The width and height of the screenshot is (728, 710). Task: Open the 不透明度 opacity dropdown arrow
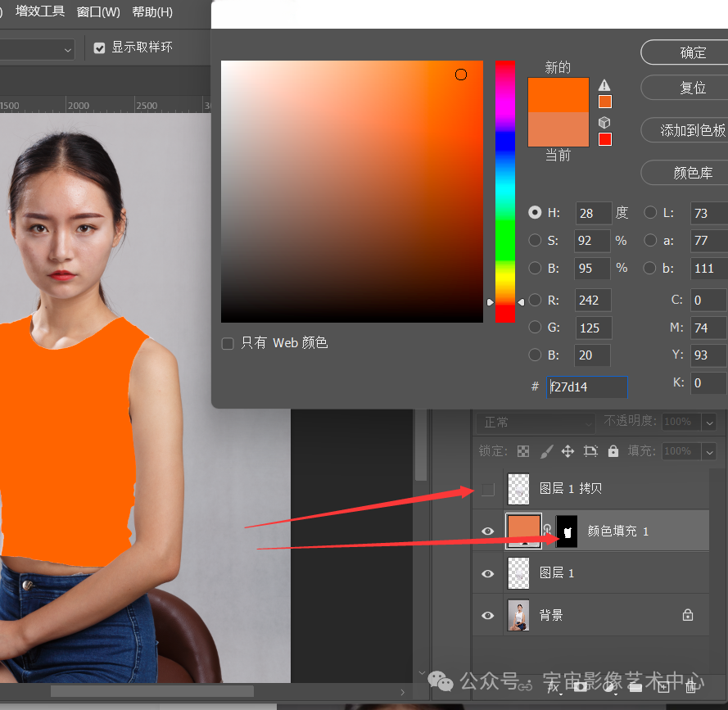(709, 423)
